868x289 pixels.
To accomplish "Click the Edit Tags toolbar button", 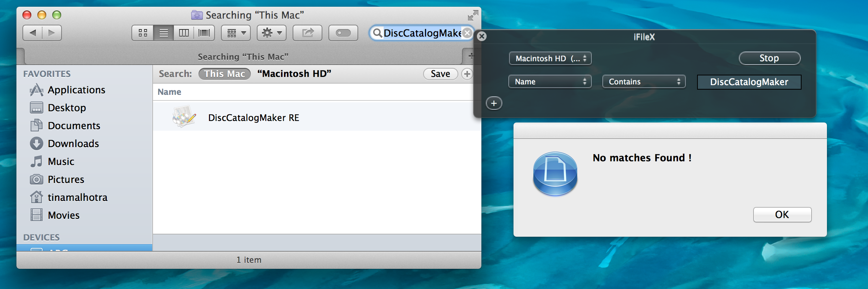I will pos(343,33).
